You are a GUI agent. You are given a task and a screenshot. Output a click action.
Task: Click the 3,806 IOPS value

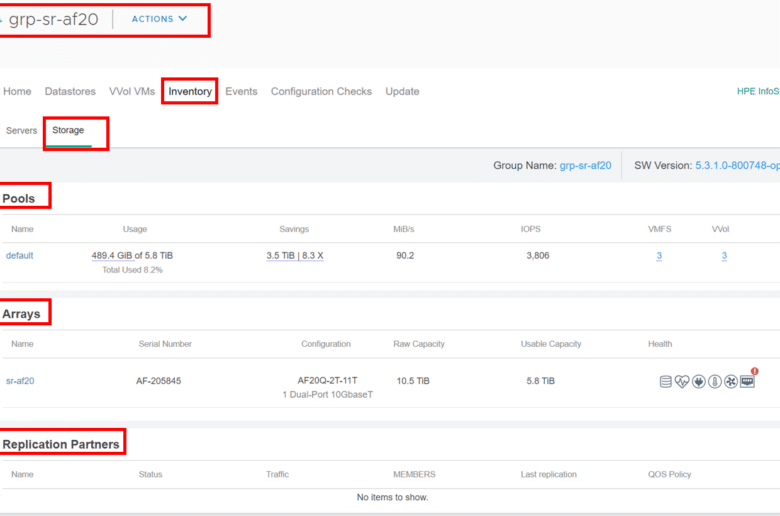pos(538,255)
